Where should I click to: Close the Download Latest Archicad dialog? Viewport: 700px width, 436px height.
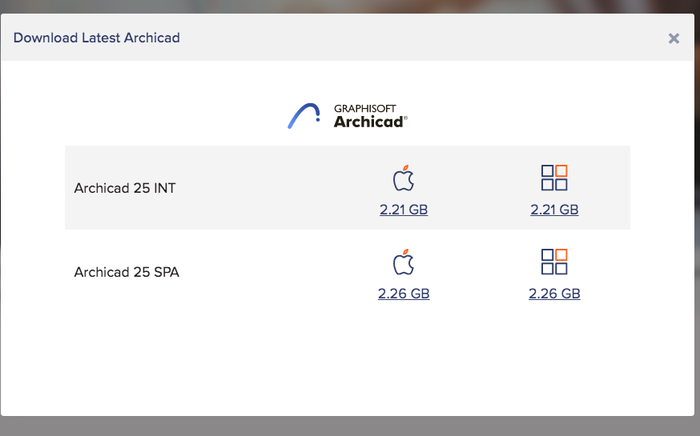(674, 38)
